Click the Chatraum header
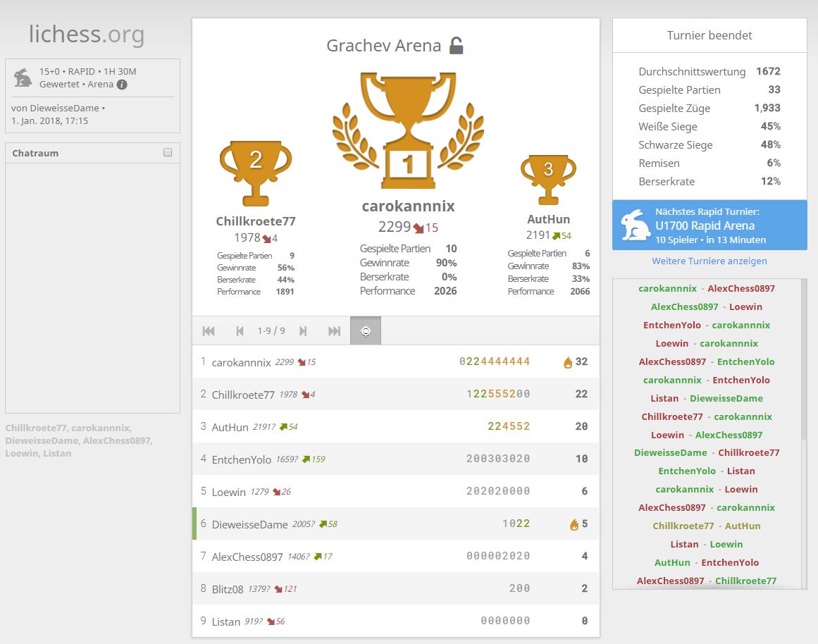This screenshot has width=818, height=644. point(92,153)
